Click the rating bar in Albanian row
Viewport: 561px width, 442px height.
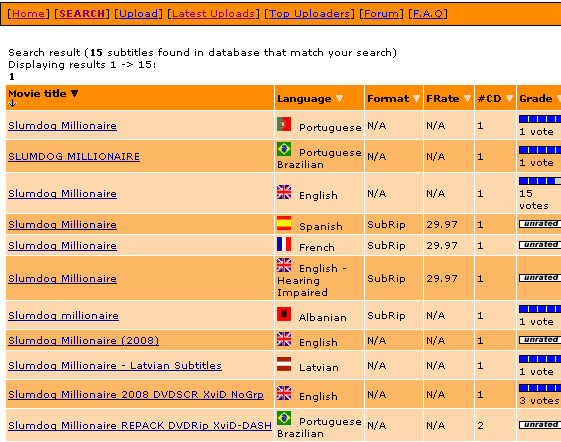point(540,309)
